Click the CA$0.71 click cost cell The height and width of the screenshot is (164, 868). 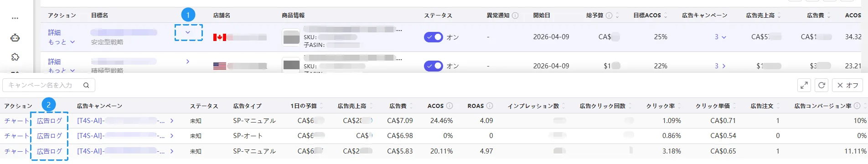click(x=723, y=121)
